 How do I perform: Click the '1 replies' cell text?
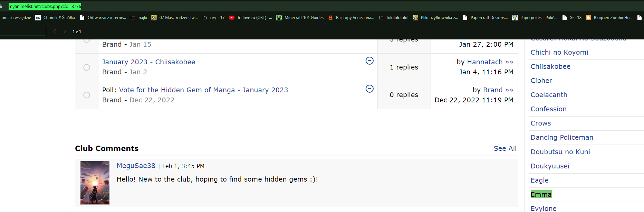coord(404,67)
